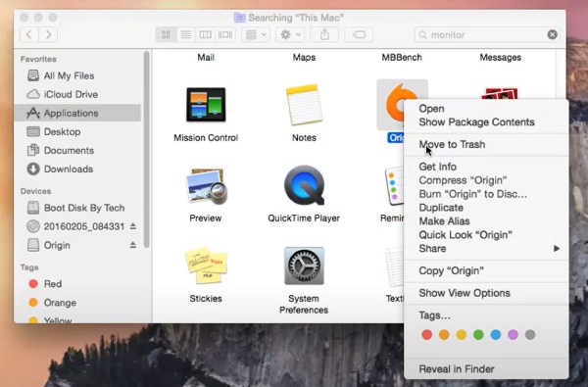Go back with the left arrow

[28, 34]
